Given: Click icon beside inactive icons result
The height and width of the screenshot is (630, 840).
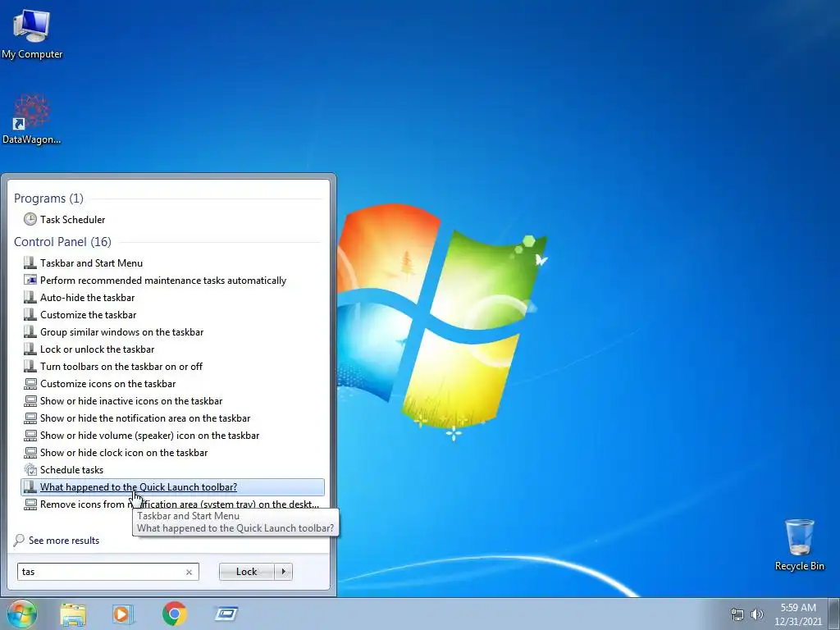Looking at the screenshot, I should (x=30, y=400).
